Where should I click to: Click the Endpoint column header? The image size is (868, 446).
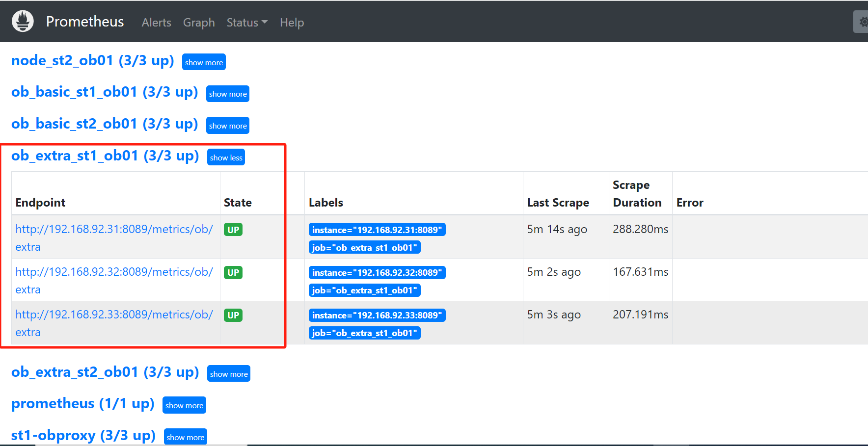(40, 203)
